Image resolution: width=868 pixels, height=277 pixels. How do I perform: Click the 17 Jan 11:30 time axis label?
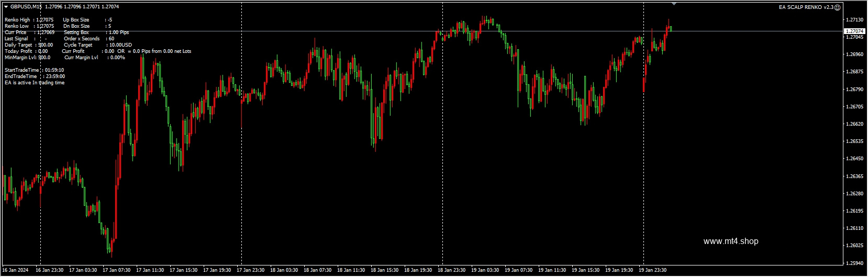150,270
